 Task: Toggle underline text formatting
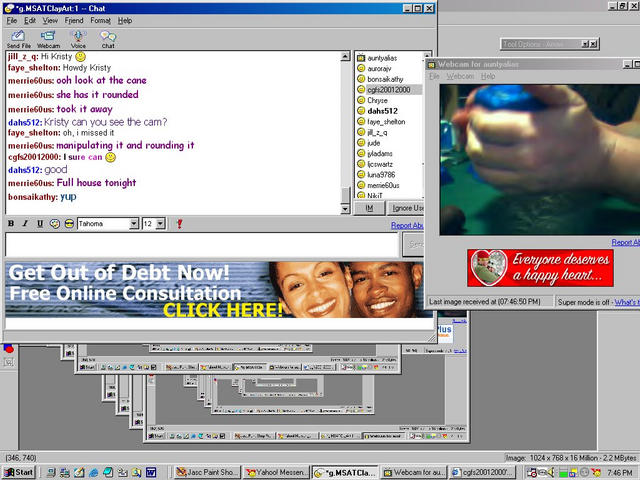40,224
